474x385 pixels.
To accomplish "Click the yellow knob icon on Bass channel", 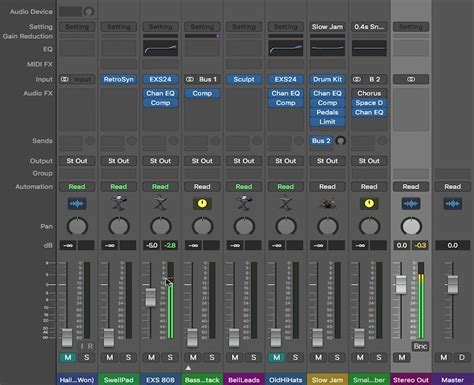I will pyautogui.click(x=202, y=203).
